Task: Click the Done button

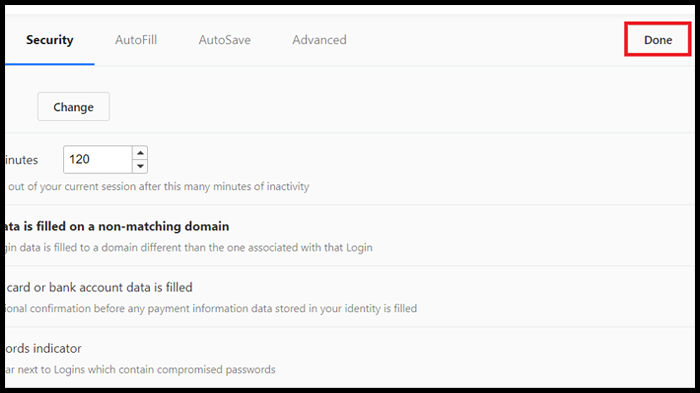Action: [x=658, y=40]
